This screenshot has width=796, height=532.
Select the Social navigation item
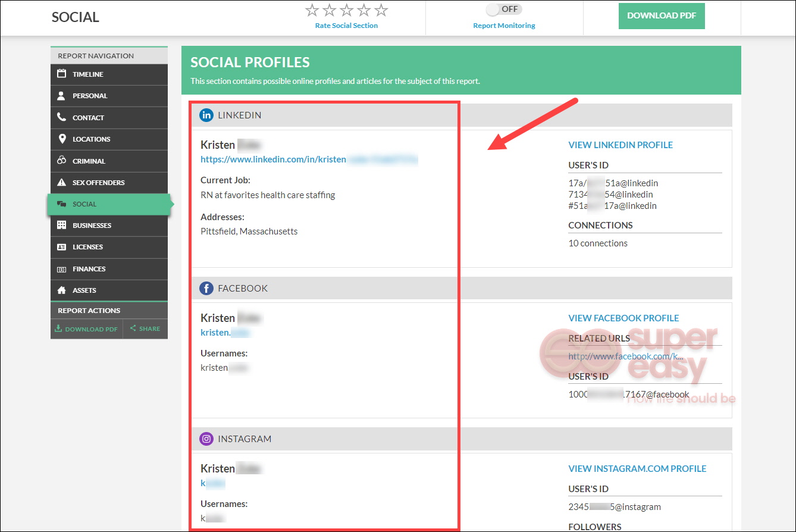point(109,204)
